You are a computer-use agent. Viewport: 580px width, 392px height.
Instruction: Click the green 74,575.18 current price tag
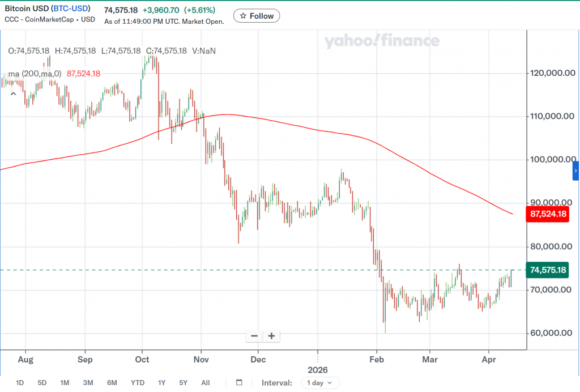(x=547, y=270)
